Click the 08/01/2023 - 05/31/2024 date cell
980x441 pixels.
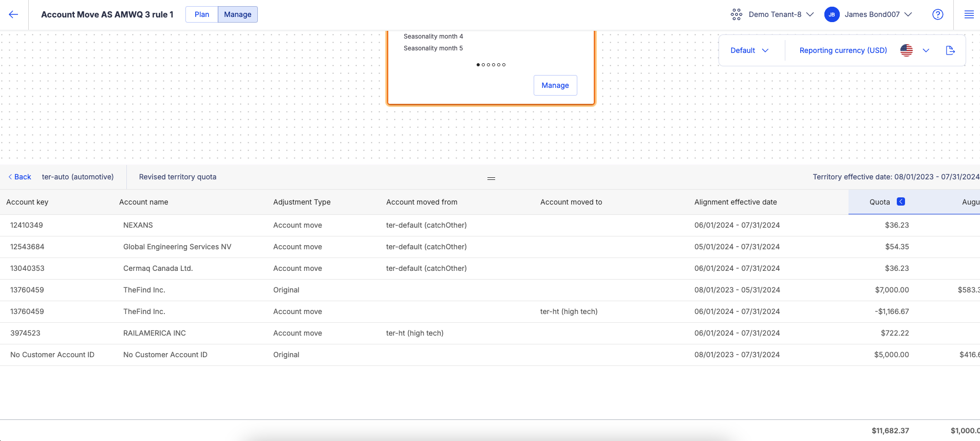point(737,290)
